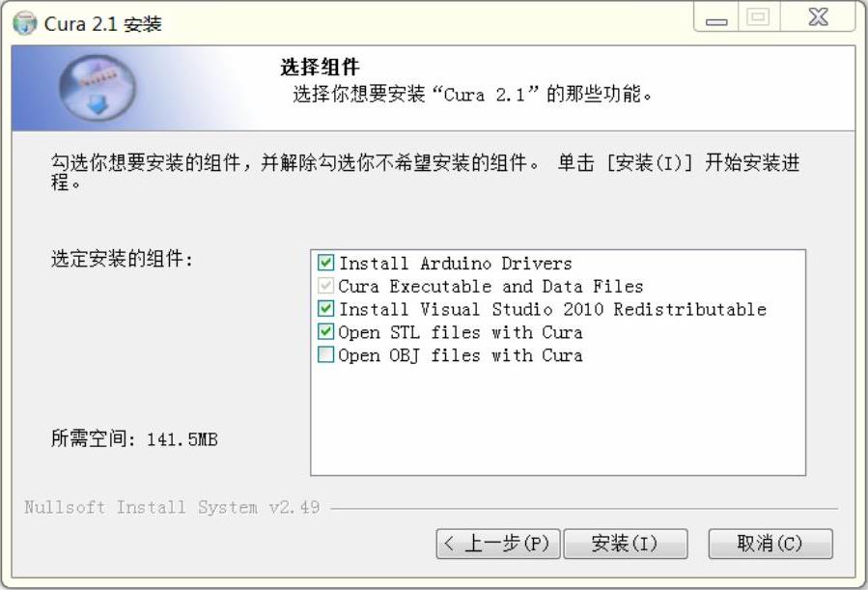Click the 选定安装的组件: label

[x=122, y=259]
